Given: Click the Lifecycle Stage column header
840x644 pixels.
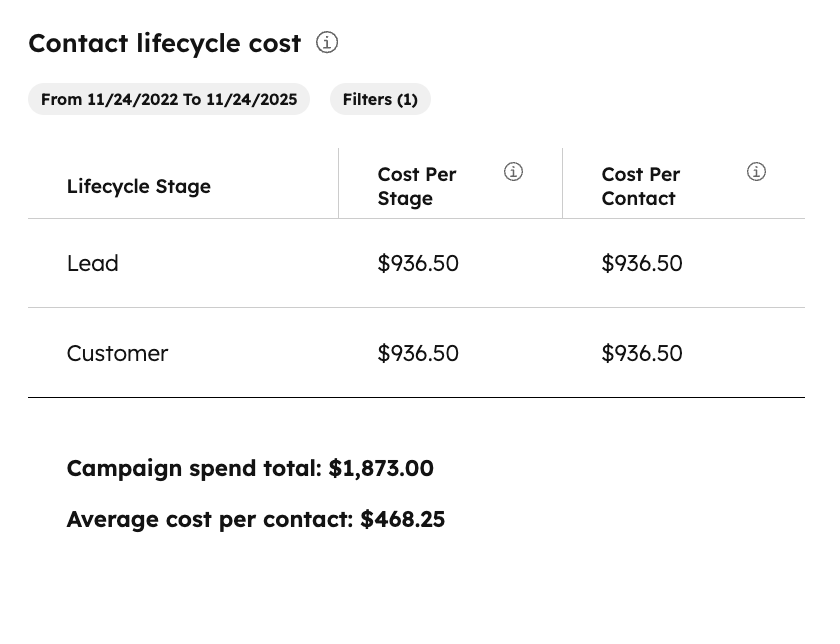Looking at the screenshot, I should (x=139, y=186).
